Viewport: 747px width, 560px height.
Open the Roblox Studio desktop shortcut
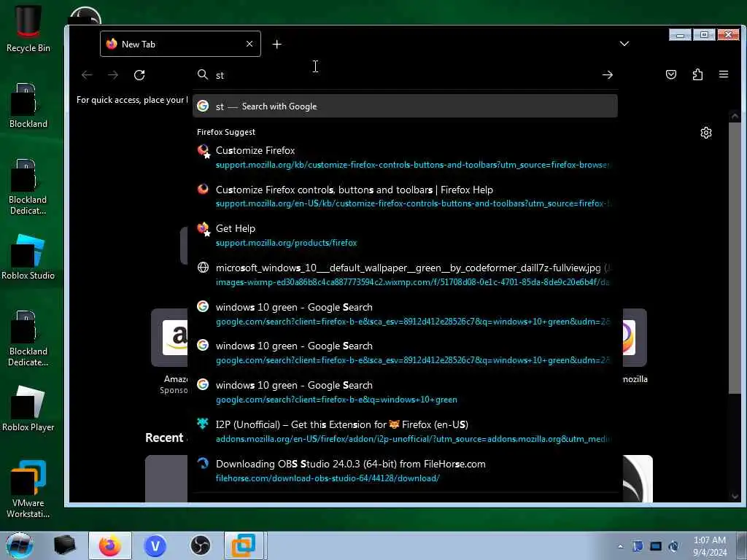28,257
